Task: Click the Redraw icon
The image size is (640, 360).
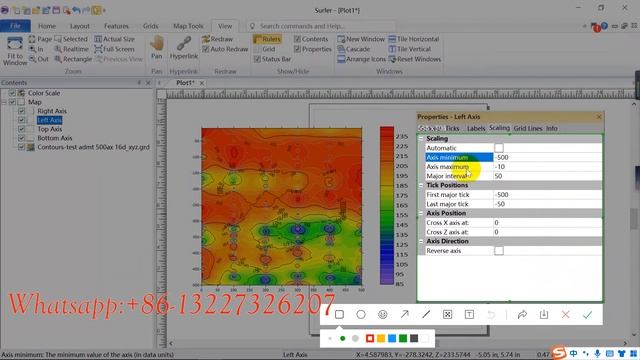Action: pyautogui.click(x=218, y=39)
